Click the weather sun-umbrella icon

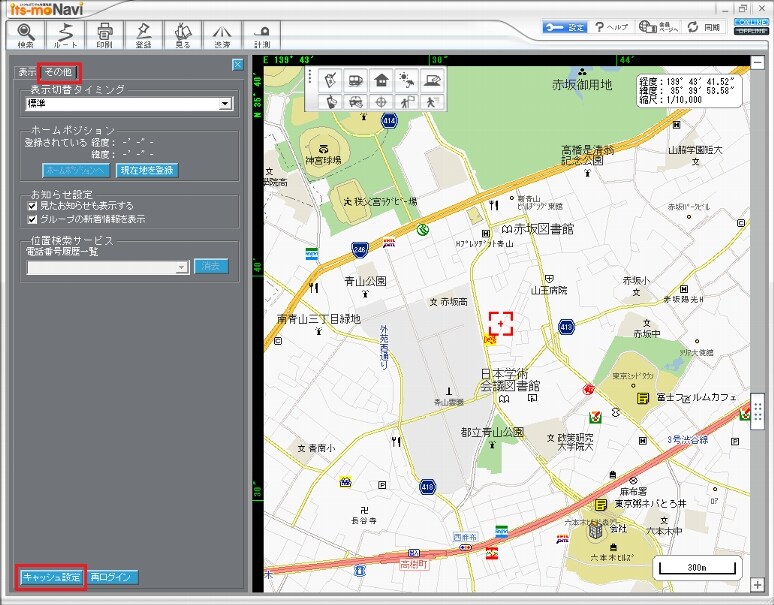coord(406,80)
